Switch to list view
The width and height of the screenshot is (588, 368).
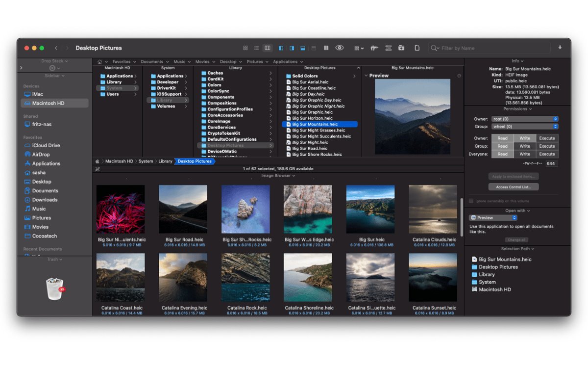[256, 48]
